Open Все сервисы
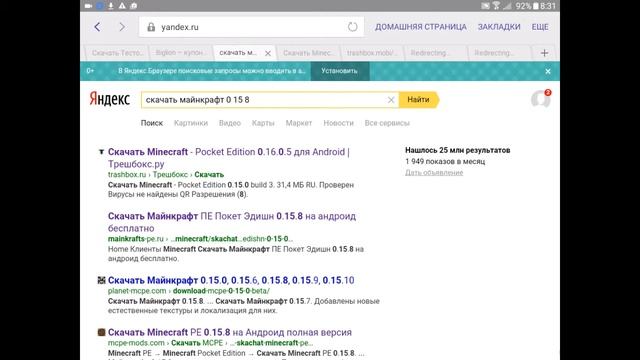This screenshot has width=640, height=360. tap(387, 123)
